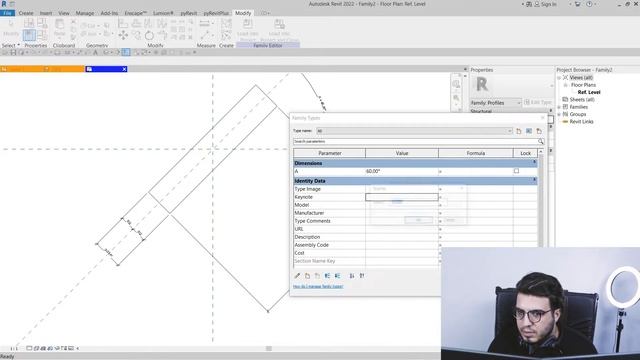640x360 pixels.
Task: Click the Parameter column header
Action: pos(329,153)
